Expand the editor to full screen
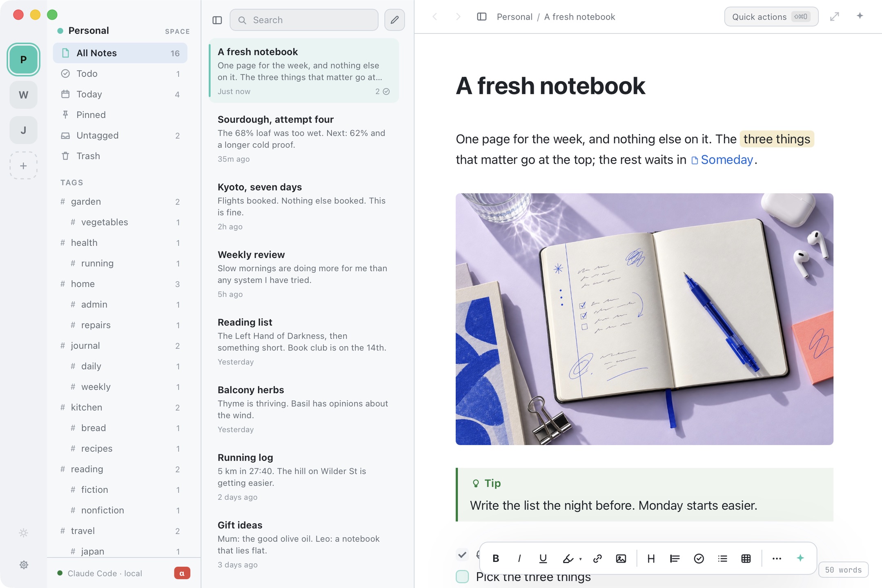The height and width of the screenshot is (588, 882). pos(835,17)
